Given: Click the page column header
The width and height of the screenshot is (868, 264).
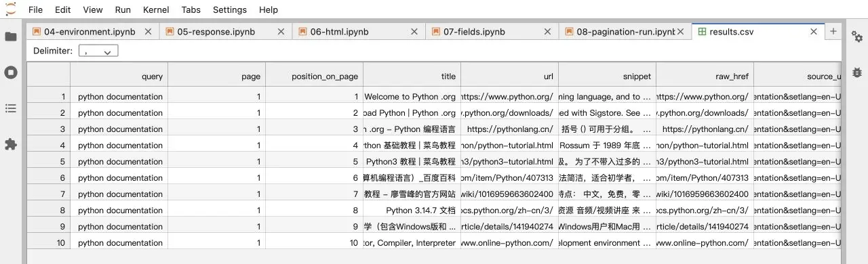Looking at the screenshot, I should (217, 76).
